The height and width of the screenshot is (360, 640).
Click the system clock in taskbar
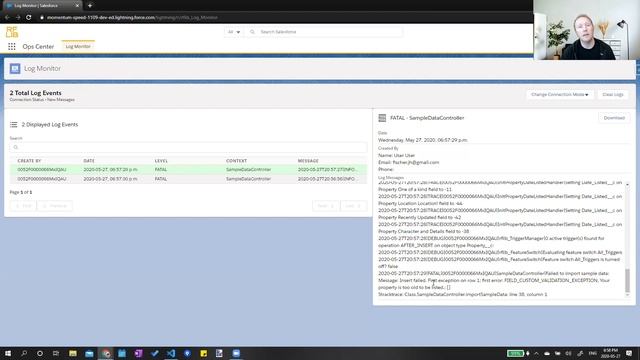tap(611, 353)
